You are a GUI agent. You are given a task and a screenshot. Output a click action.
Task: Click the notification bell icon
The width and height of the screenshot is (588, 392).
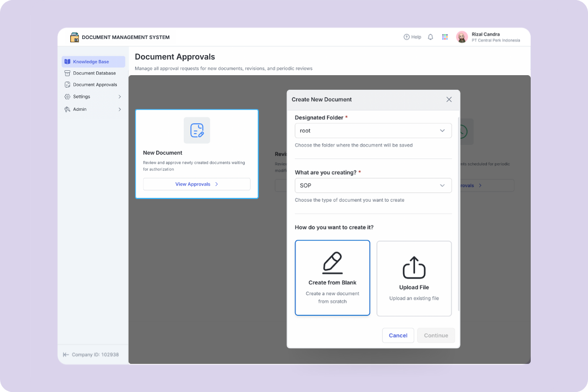tap(430, 37)
